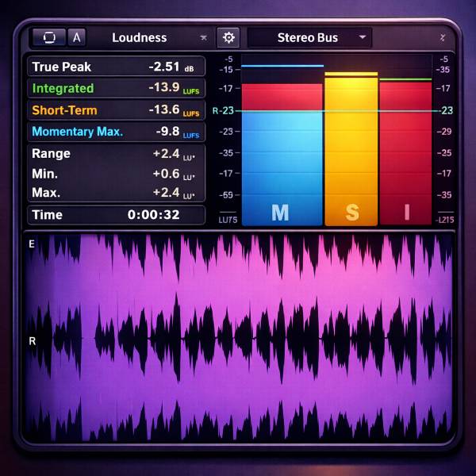Click the blue M momentary meter bar
Image resolution: width=476 pixels, height=476 pixels.
pos(282,155)
